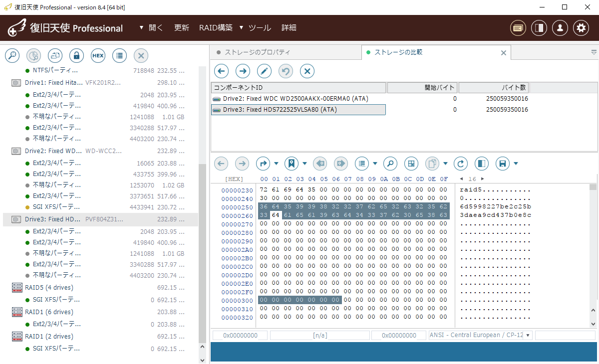599x364 pixels.
Task: Click the grid selection icon in the hex toolbar
Action: [x=411, y=163]
